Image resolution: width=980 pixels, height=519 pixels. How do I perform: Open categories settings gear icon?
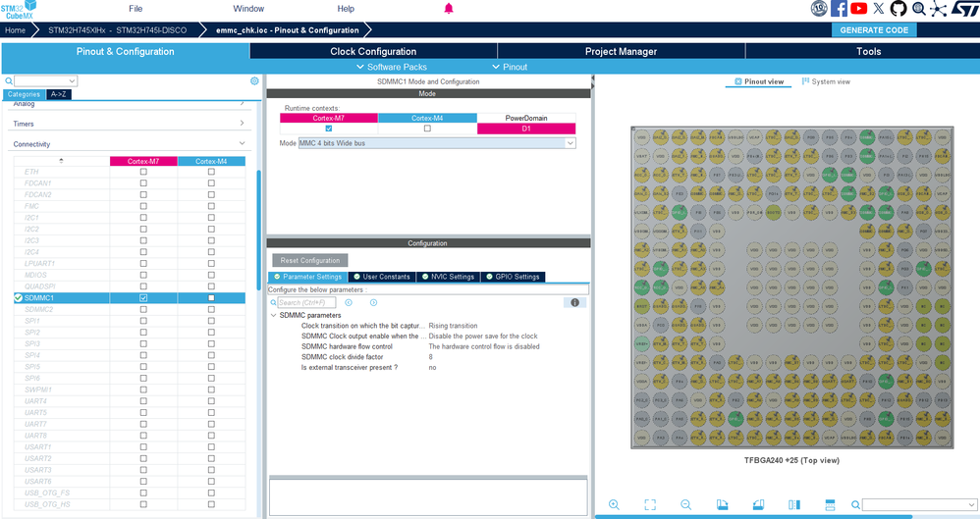tap(254, 80)
